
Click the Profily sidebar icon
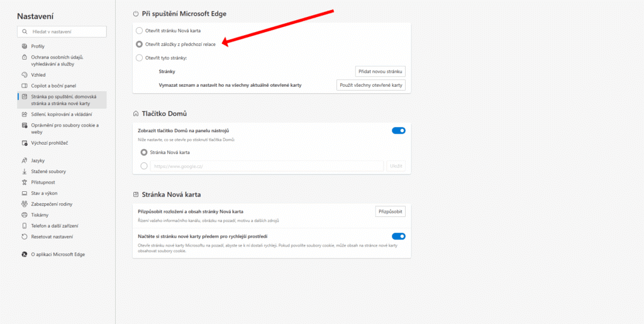click(23, 47)
